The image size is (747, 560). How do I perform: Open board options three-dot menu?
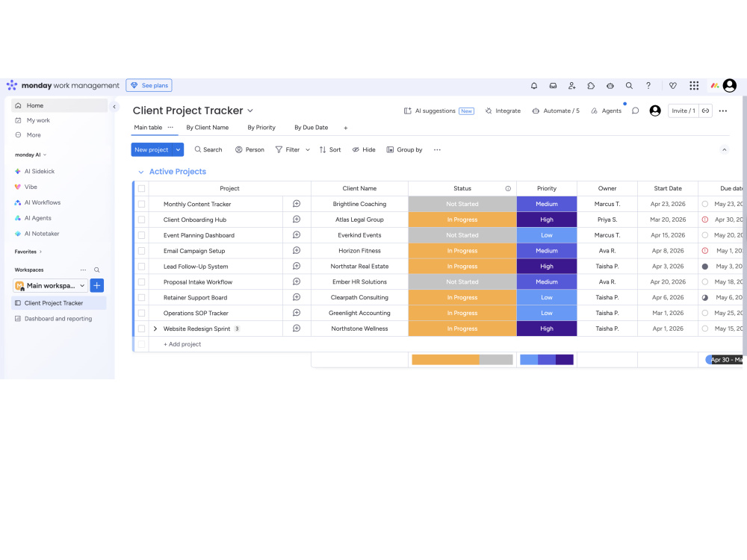722,111
